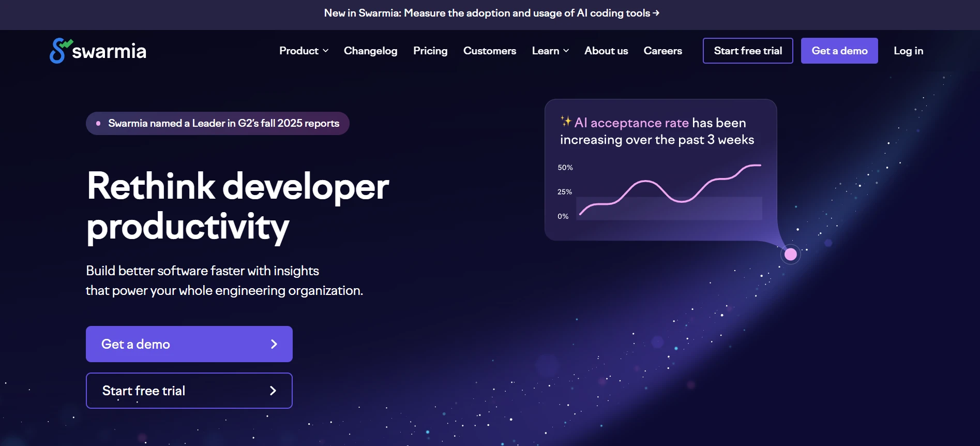Visit the About us page
980x446 pixels.
point(606,51)
